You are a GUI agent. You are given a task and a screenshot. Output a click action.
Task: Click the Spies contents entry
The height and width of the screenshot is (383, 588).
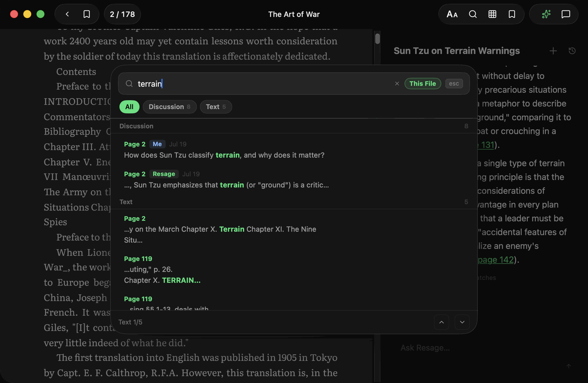[55, 222]
